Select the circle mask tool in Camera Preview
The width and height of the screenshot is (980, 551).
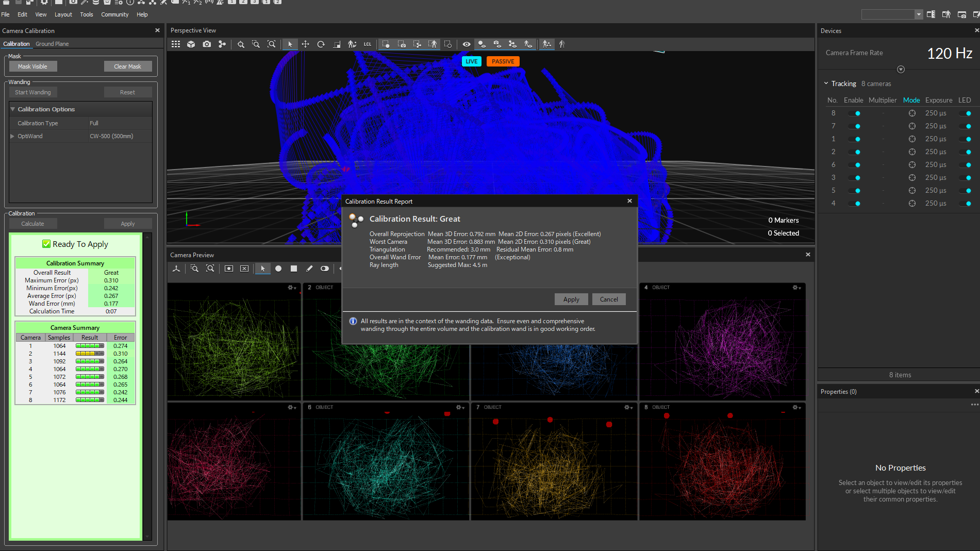(278, 269)
